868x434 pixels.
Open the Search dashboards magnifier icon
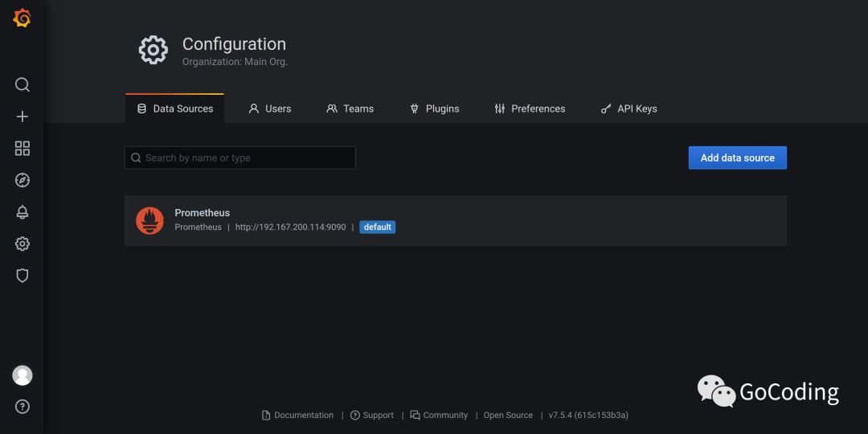point(23,84)
